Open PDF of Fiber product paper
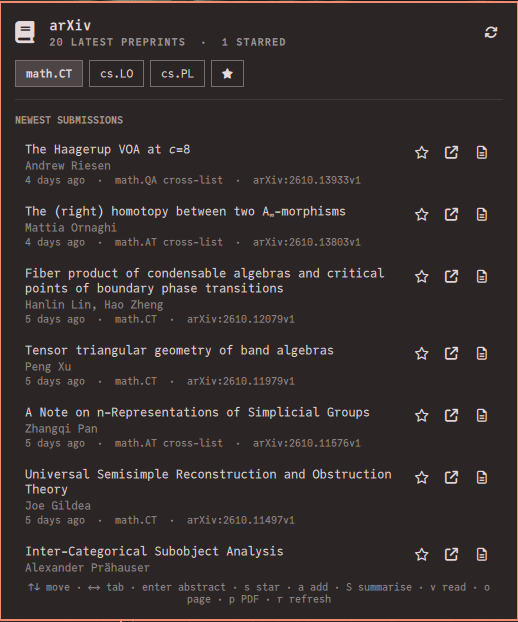The height and width of the screenshot is (622, 518). [x=482, y=276]
